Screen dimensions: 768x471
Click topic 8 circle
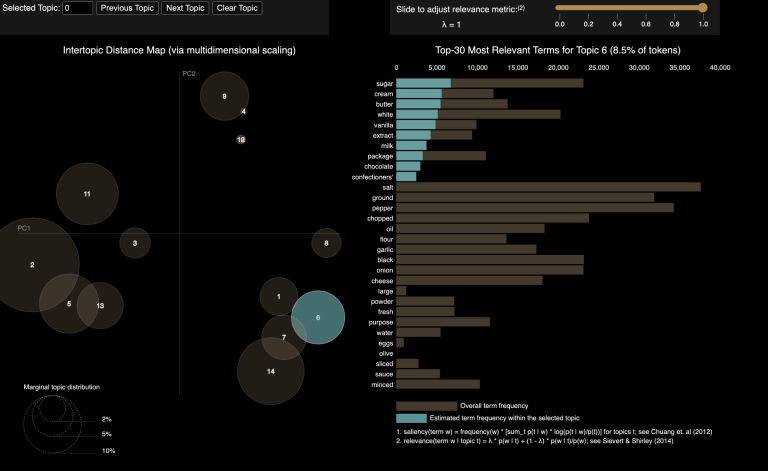point(326,243)
